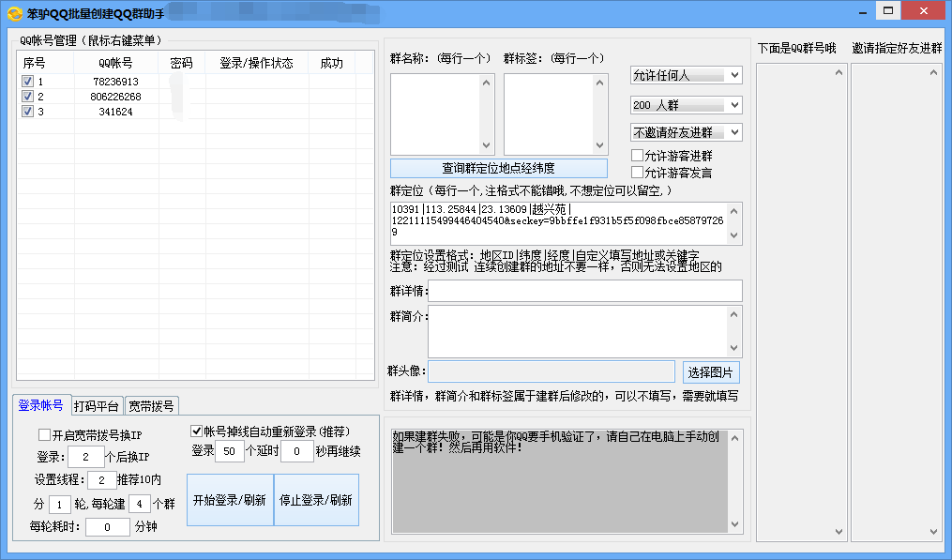Enable 允许游客进群 checkbox
Image resolution: width=952 pixels, height=560 pixels.
(638, 156)
